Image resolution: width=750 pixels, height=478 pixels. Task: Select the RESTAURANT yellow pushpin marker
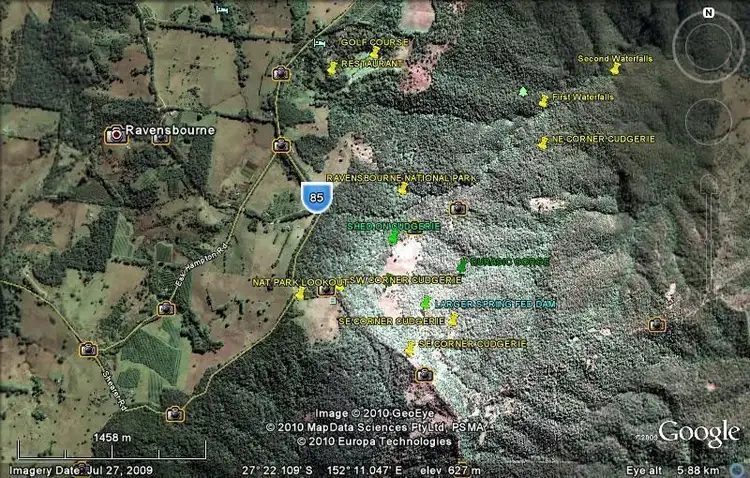coord(332,68)
